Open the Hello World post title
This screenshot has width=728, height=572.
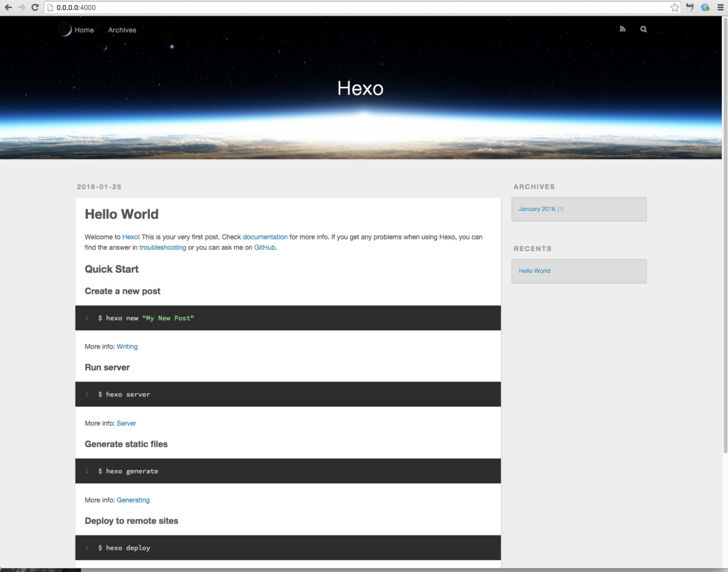[x=122, y=214]
